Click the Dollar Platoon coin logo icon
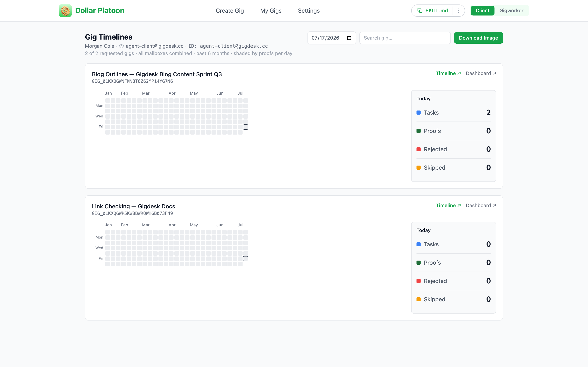The image size is (588, 367). 65,11
